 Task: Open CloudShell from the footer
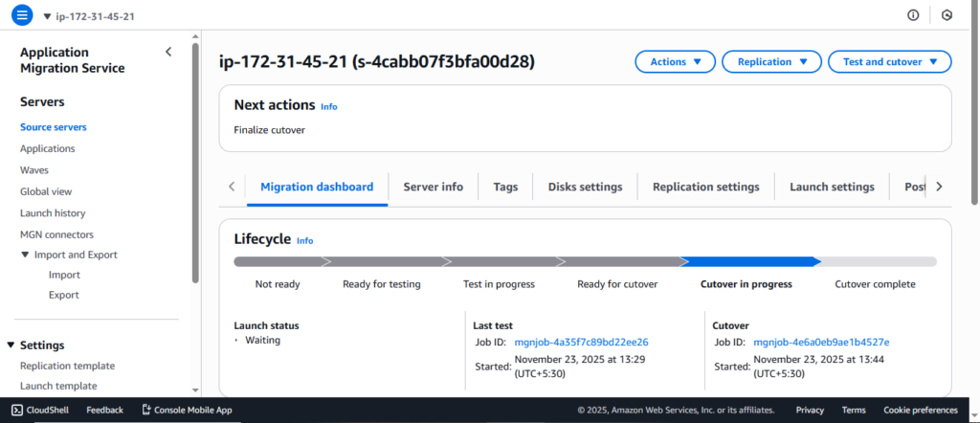(x=39, y=410)
